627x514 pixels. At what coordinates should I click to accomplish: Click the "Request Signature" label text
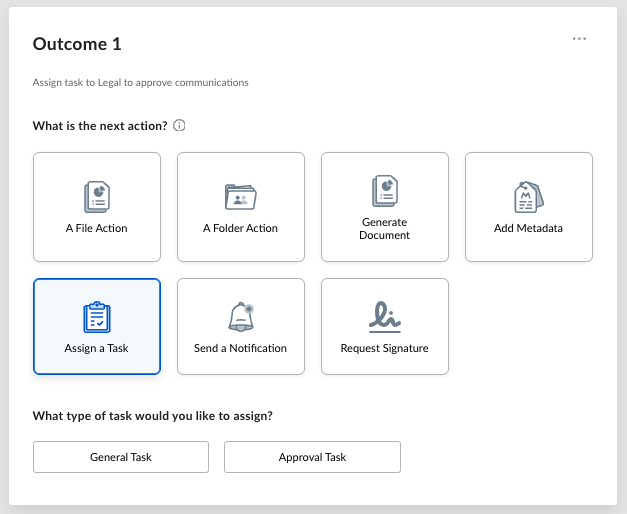coord(384,348)
